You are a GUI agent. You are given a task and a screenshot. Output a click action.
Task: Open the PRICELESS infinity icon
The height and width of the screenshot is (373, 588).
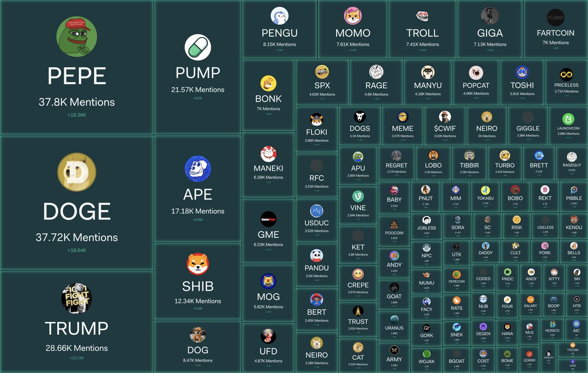tap(566, 74)
